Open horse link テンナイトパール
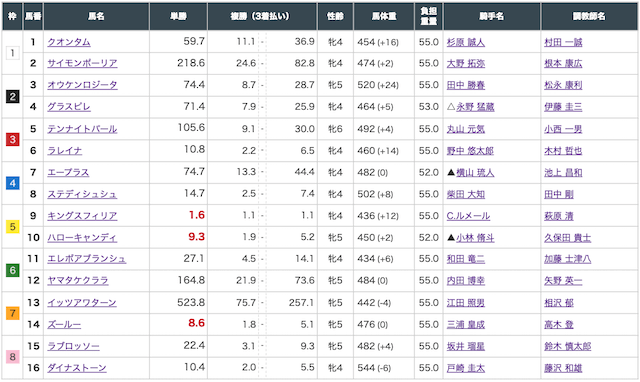The width and height of the screenshot is (640, 382). pyautogui.click(x=82, y=129)
